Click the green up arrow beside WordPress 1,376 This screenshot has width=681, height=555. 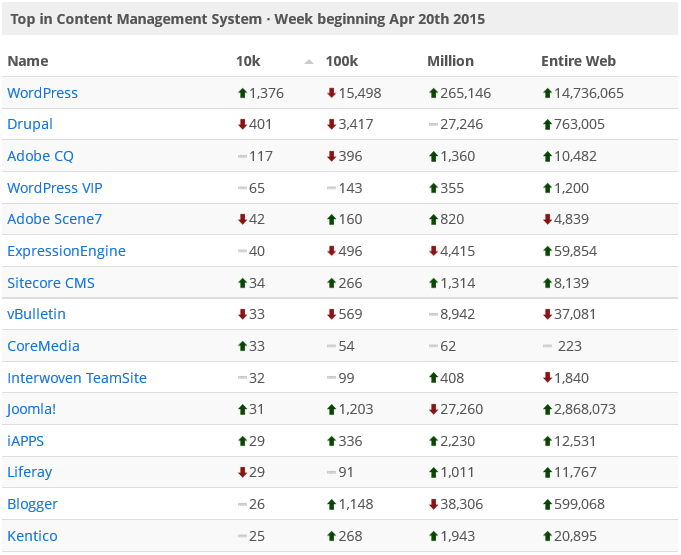[242, 93]
